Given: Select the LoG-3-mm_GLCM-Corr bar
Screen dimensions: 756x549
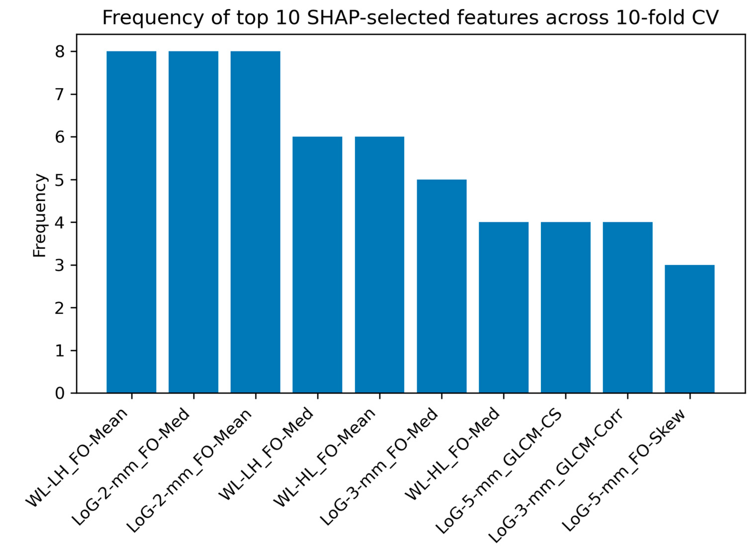Looking at the screenshot, I should point(628,307).
